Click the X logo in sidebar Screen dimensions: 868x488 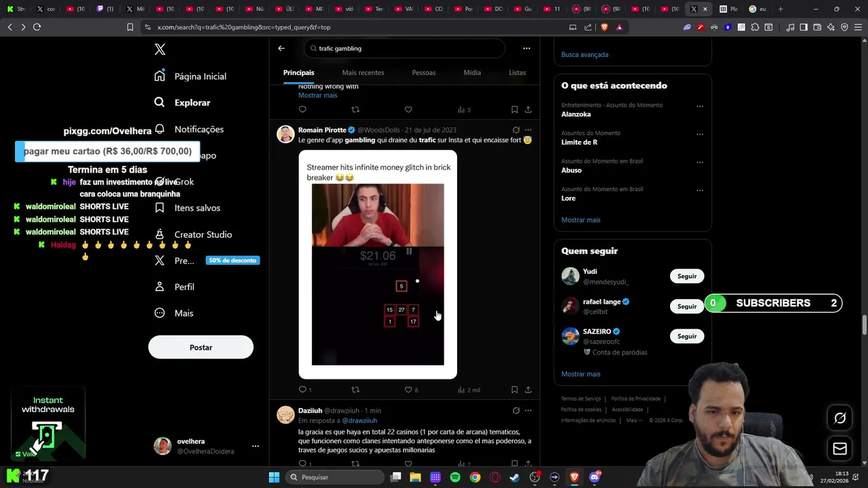tap(159, 49)
